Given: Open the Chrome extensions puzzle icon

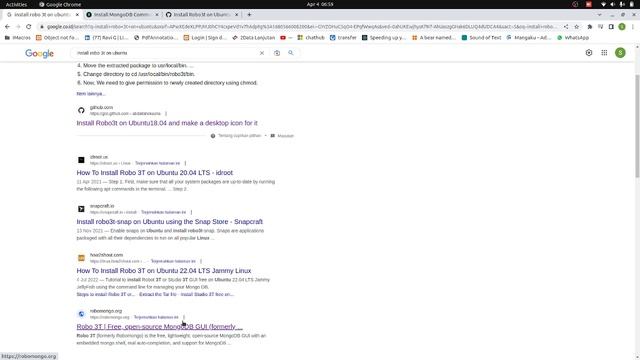Looking at the screenshot, I should point(589,27).
